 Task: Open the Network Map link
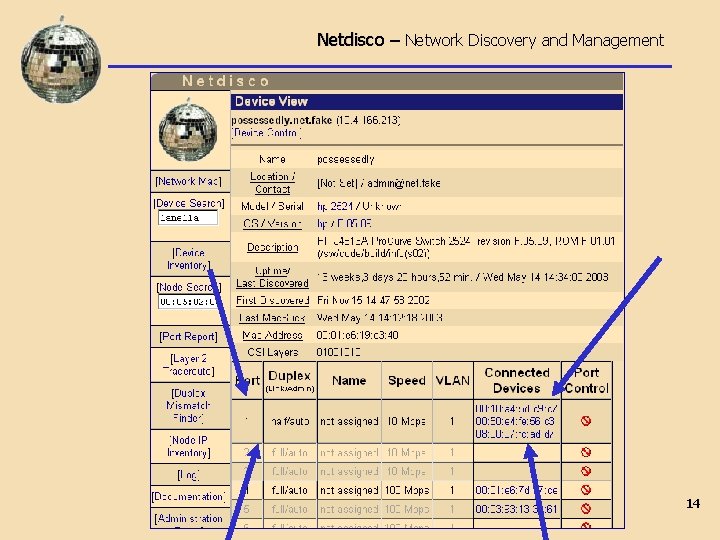(x=188, y=181)
